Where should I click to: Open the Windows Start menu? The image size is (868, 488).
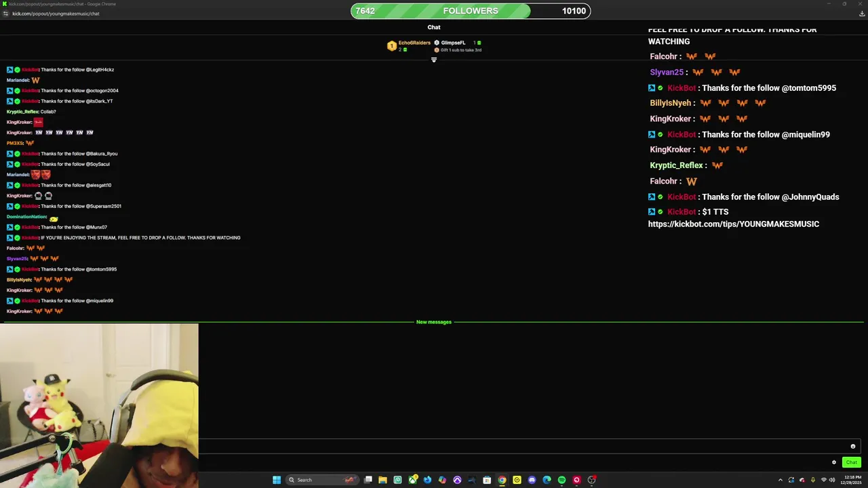(x=277, y=480)
